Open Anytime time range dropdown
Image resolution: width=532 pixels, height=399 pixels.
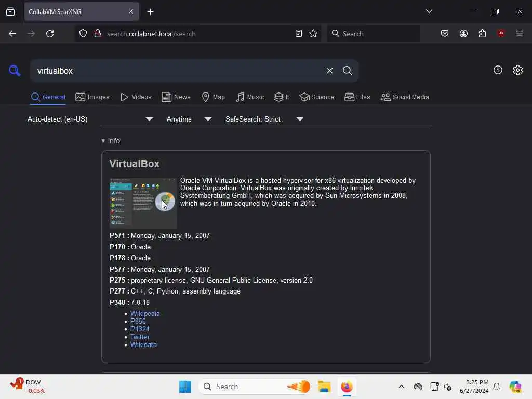point(189,119)
